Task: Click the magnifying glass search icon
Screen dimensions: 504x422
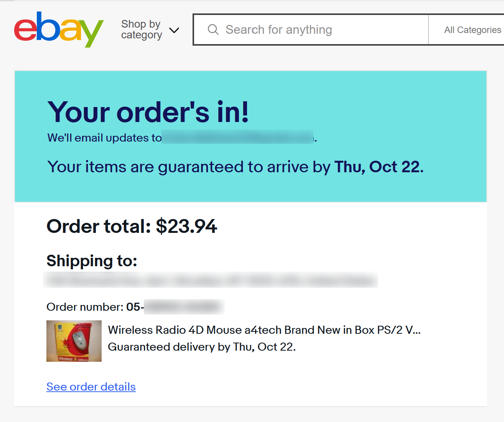Action: [213, 30]
